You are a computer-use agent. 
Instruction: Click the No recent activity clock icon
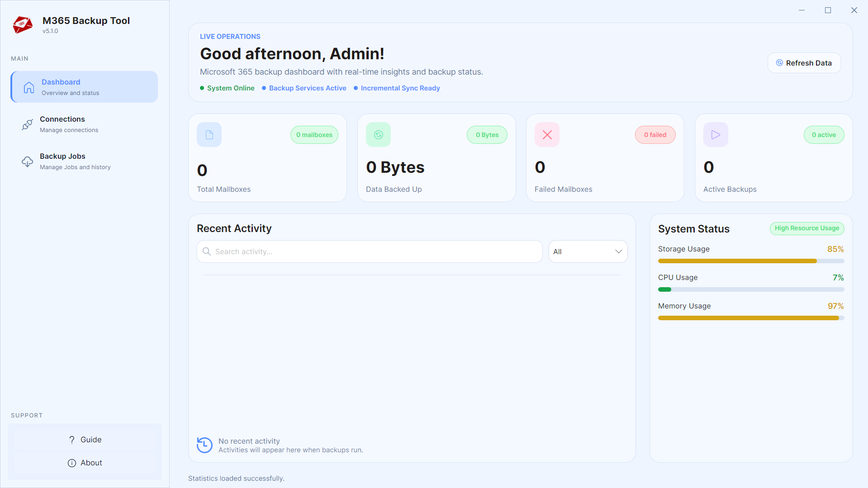pyautogui.click(x=204, y=445)
